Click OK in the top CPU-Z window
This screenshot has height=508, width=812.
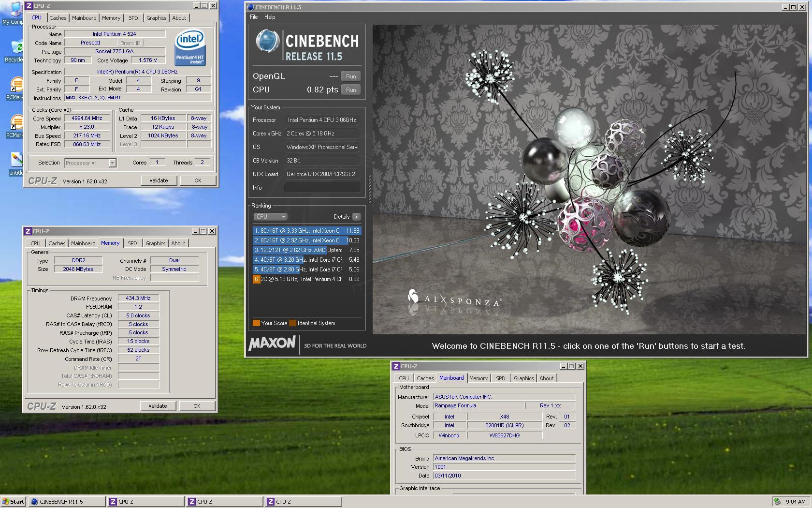pyautogui.click(x=198, y=180)
